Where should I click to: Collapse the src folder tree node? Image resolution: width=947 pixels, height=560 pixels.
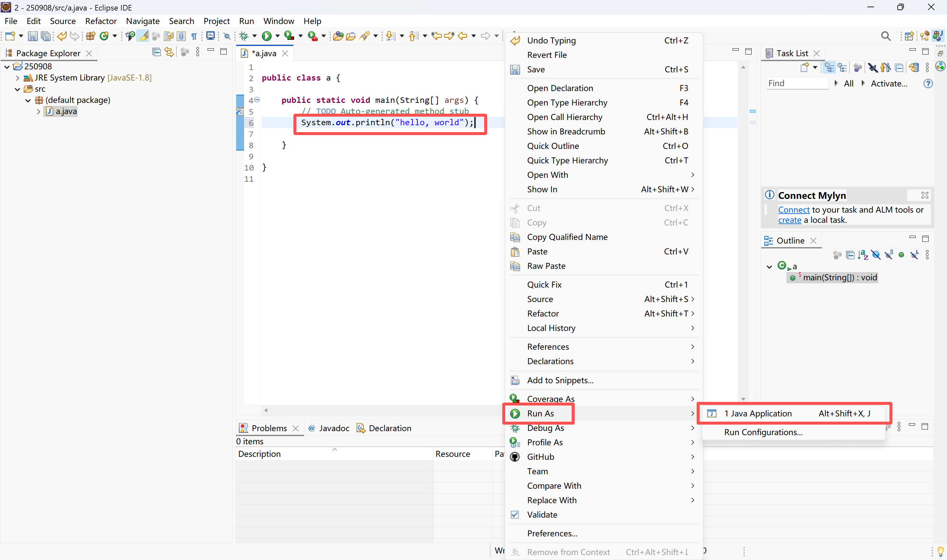17,89
